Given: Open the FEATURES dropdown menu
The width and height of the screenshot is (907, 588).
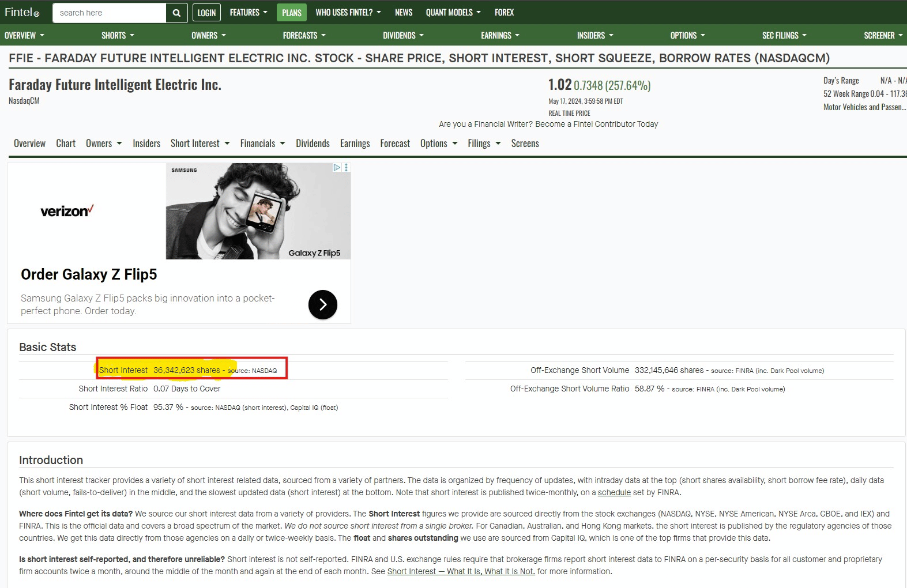Looking at the screenshot, I should tap(249, 13).
